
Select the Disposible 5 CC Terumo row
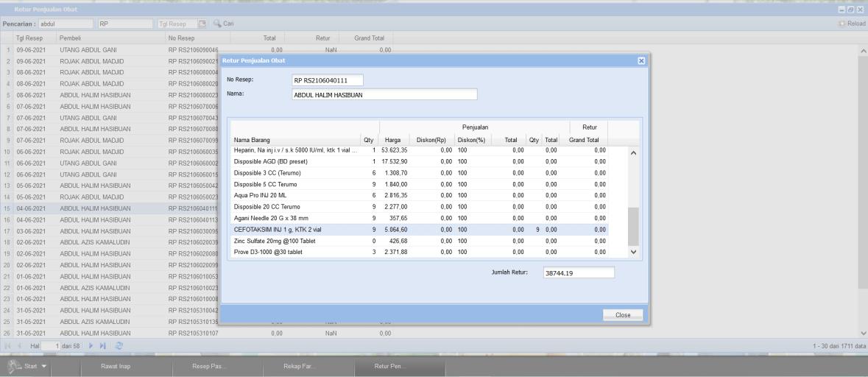[420, 184]
